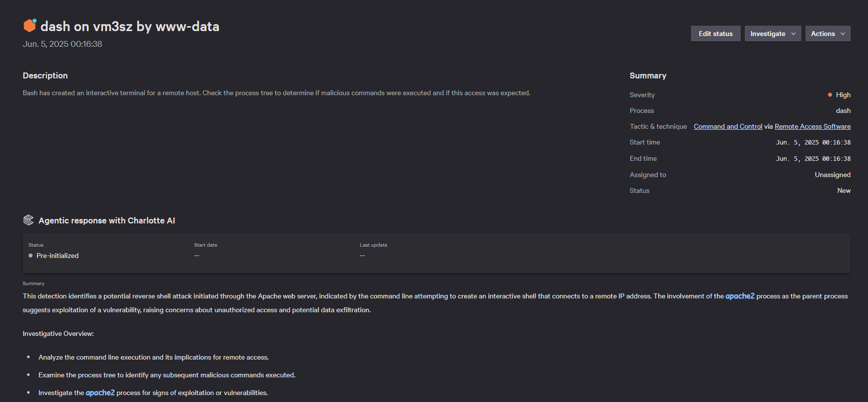This screenshot has height=402, width=868.
Task: Click the End time value
Action: pyautogui.click(x=813, y=159)
